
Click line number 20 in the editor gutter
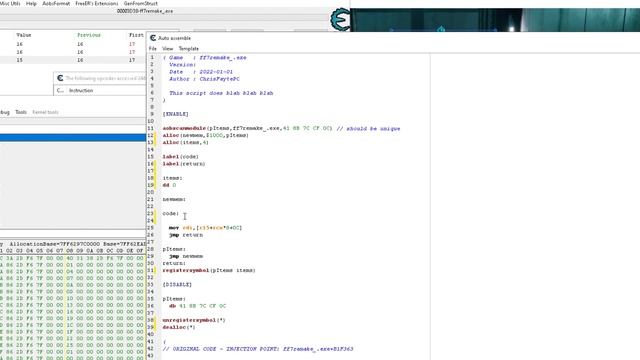[150, 192]
